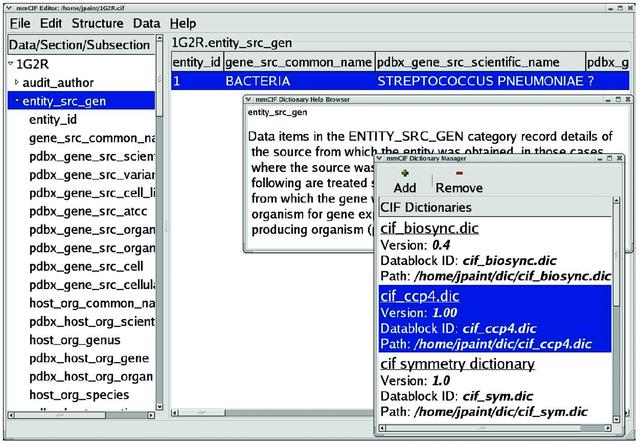Image resolution: width=640 pixels, height=444 pixels.
Task: Select host_org_common_na tree item
Action: (92, 303)
